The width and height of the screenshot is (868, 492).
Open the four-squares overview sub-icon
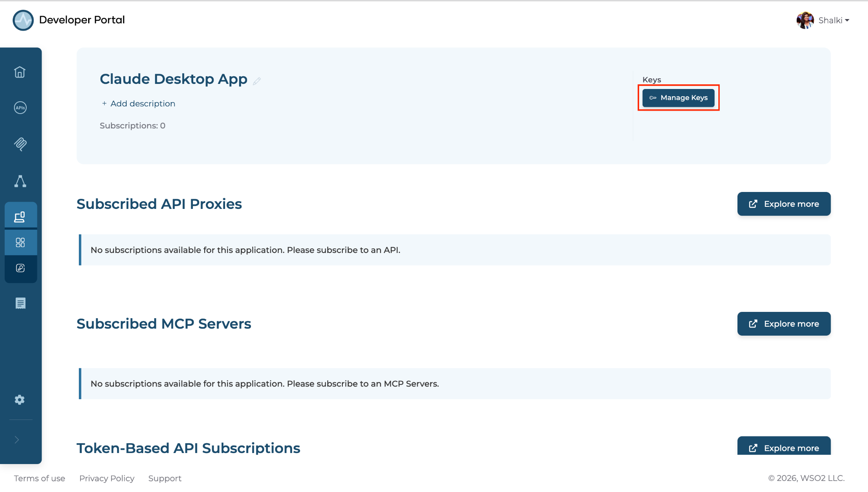click(20, 242)
